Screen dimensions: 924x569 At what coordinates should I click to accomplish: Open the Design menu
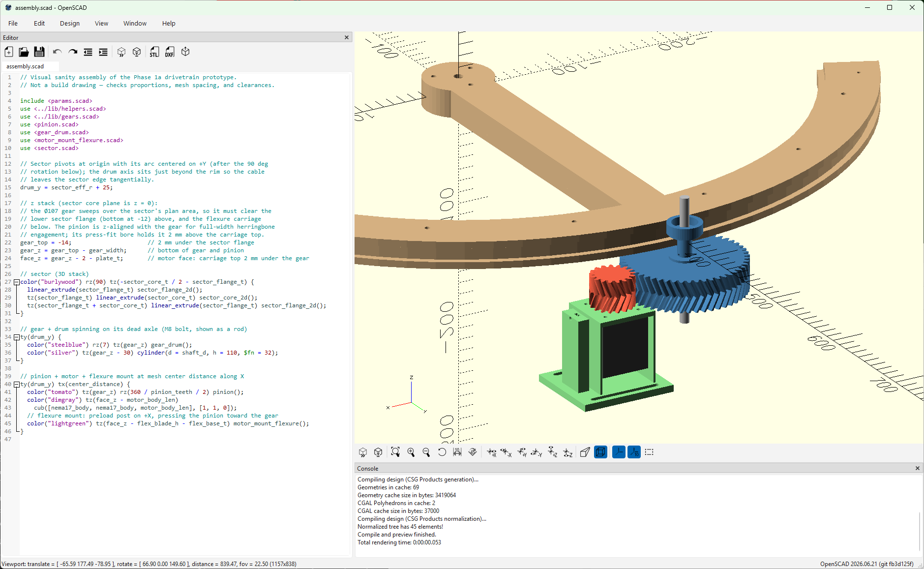click(70, 23)
